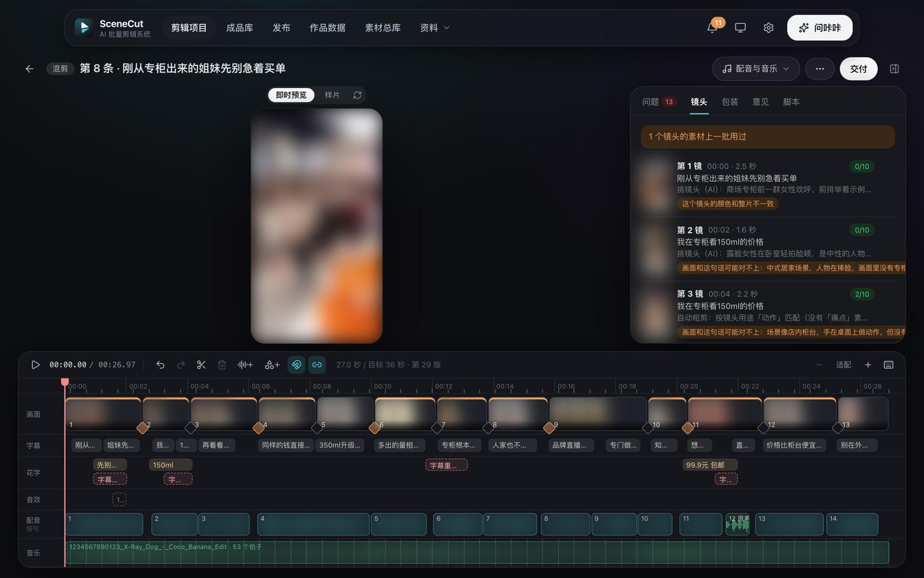Click the redo arrow icon
This screenshot has width=924, height=578.
tap(181, 365)
